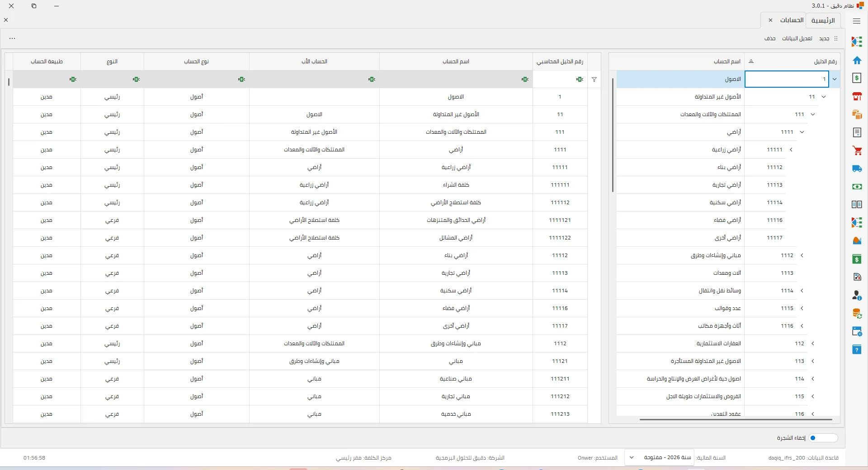Viewport: 868px width, 470px height.
Task: Switch to the الرئيسية tab
Action: pyautogui.click(x=823, y=20)
